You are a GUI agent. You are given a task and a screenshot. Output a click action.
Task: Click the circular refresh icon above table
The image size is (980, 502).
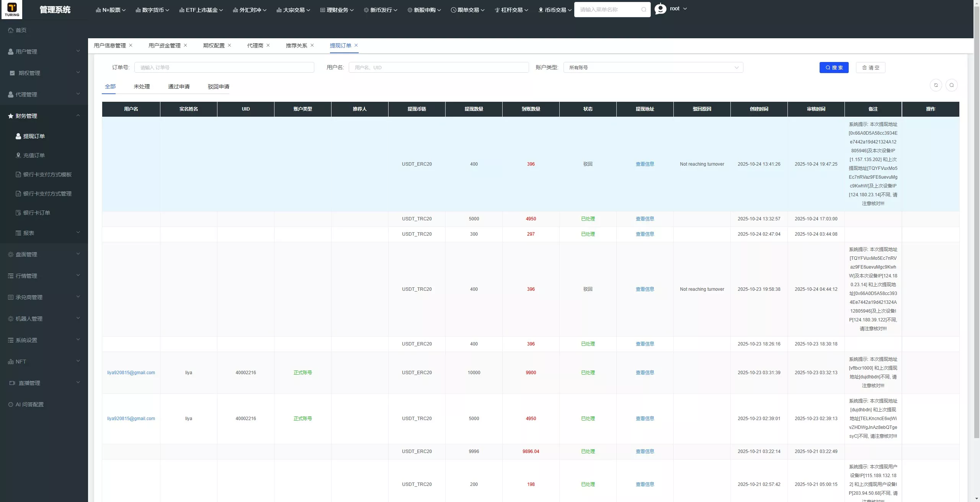click(936, 85)
